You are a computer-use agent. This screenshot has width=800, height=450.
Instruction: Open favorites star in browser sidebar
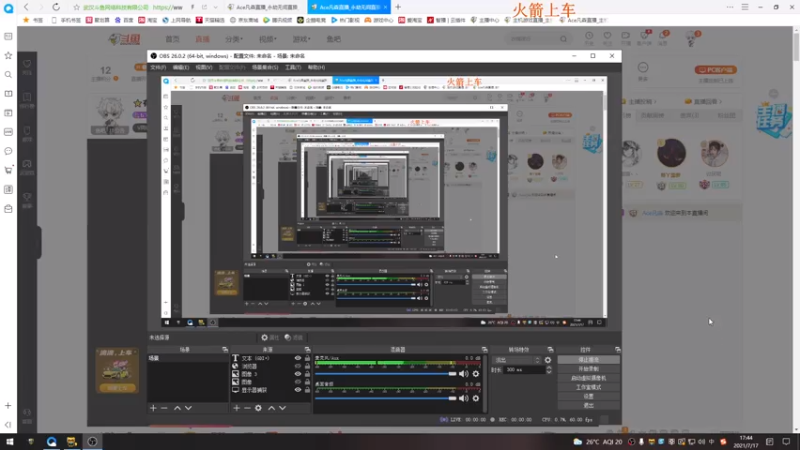pos(8,55)
